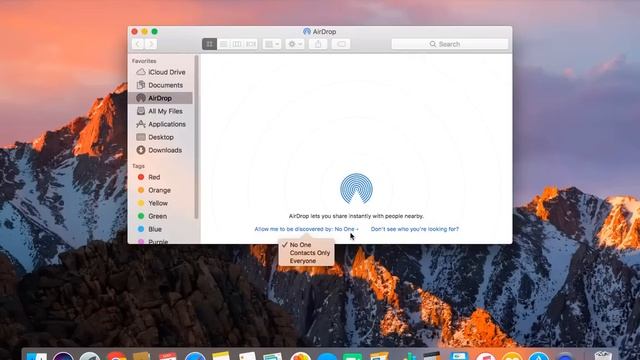Click the 'Tags' sidebar heading
Screen dimensions: 640x360
pyautogui.click(x=138, y=166)
